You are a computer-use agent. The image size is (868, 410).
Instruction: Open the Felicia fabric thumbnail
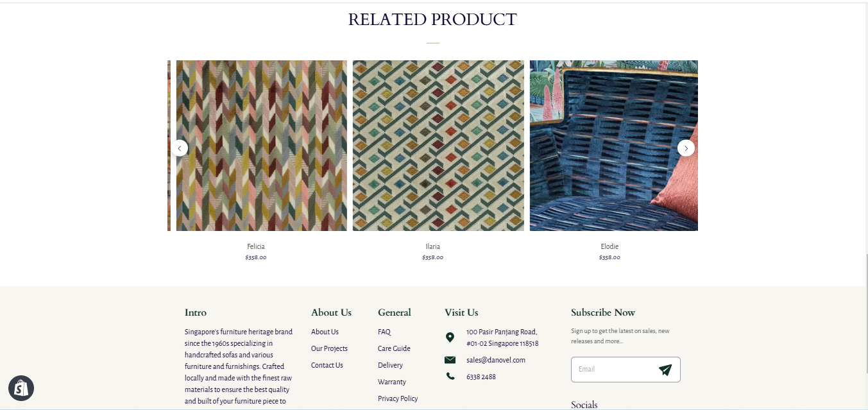click(262, 146)
